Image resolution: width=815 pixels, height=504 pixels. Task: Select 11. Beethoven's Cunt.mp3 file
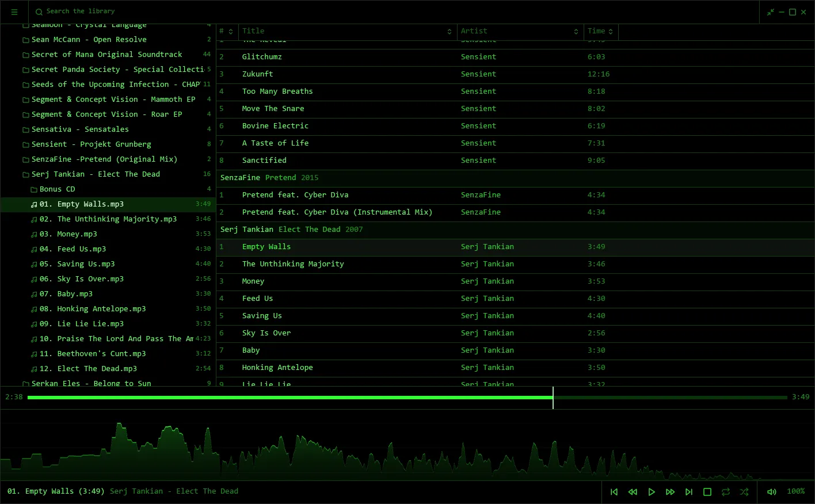(x=108, y=354)
